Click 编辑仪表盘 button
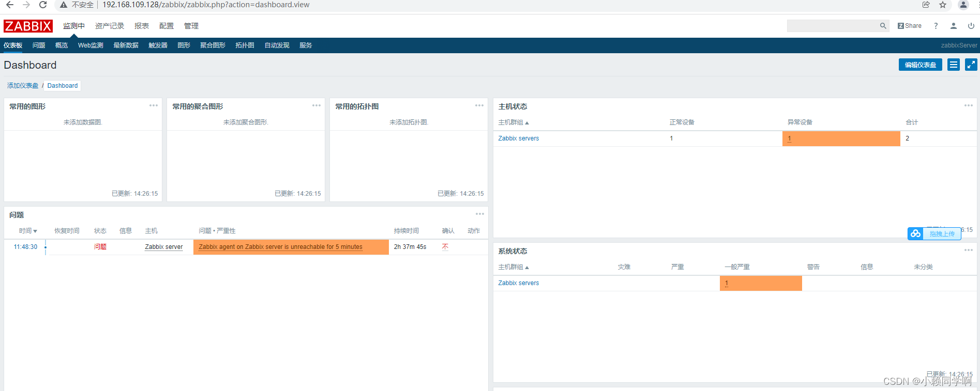This screenshot has height=391, width=980. point(921,65)
